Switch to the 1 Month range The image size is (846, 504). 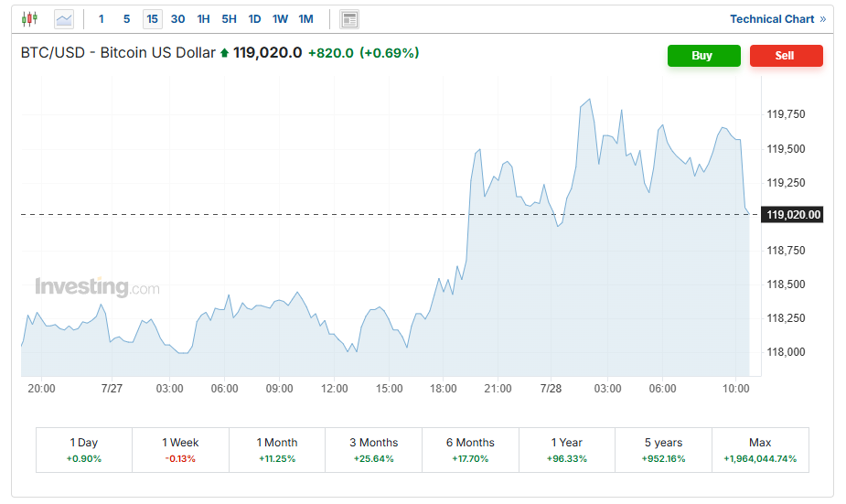point(277,450)
